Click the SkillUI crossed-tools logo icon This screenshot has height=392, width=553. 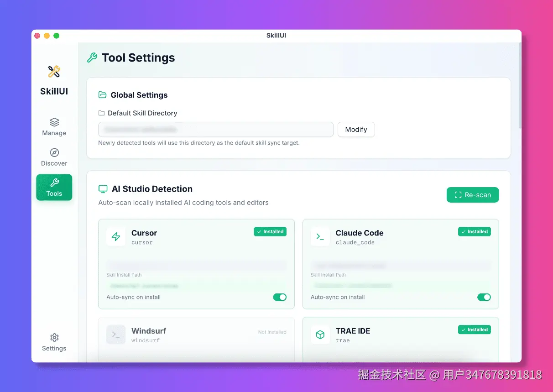click(x=54, y=72)
